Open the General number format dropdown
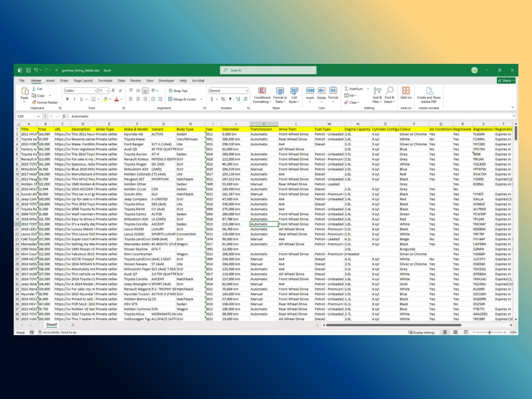The width and height of the screenshot is (532, 399). 246,90
